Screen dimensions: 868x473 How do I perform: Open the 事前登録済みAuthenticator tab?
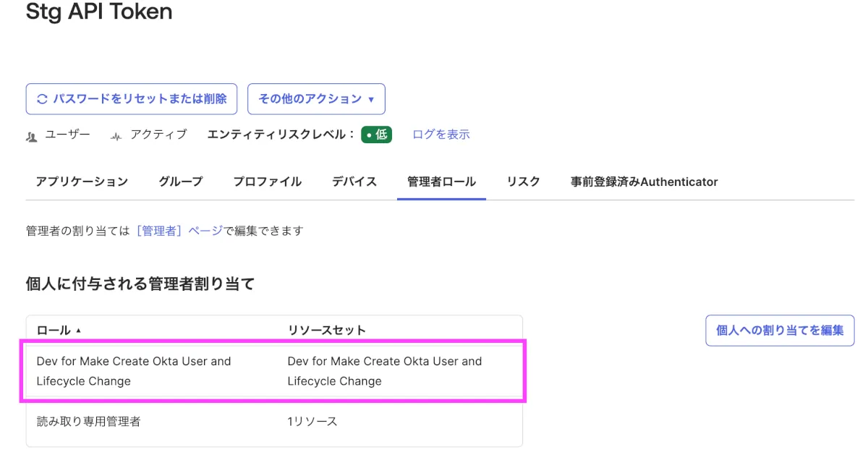(644, 182)
